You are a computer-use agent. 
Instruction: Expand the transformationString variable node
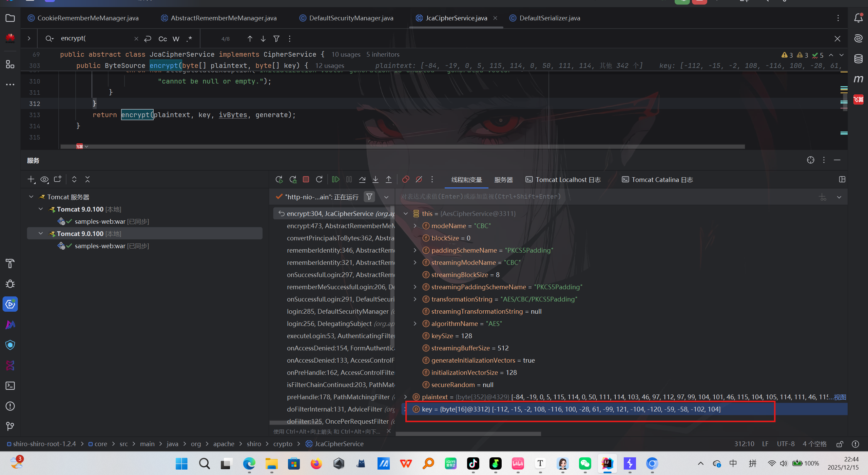415,299
